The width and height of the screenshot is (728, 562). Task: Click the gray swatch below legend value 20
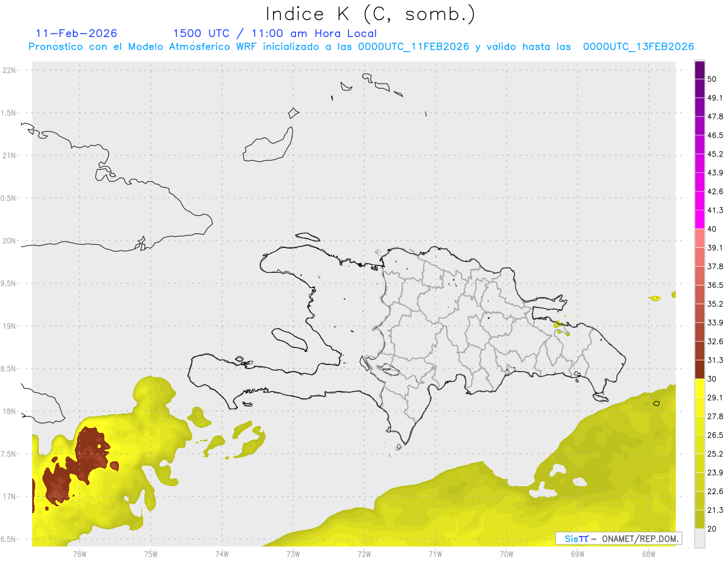coord(700,538)
